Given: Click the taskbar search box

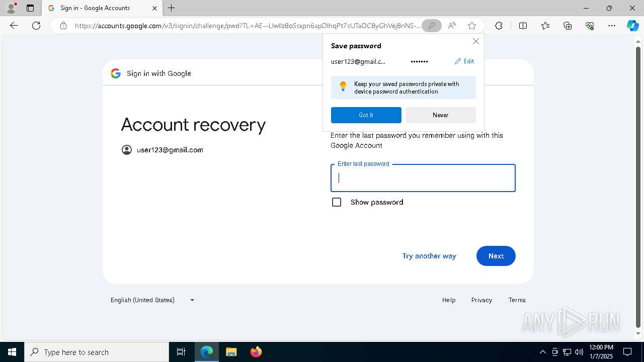Looking at the screenshot, I should (97, 352).
